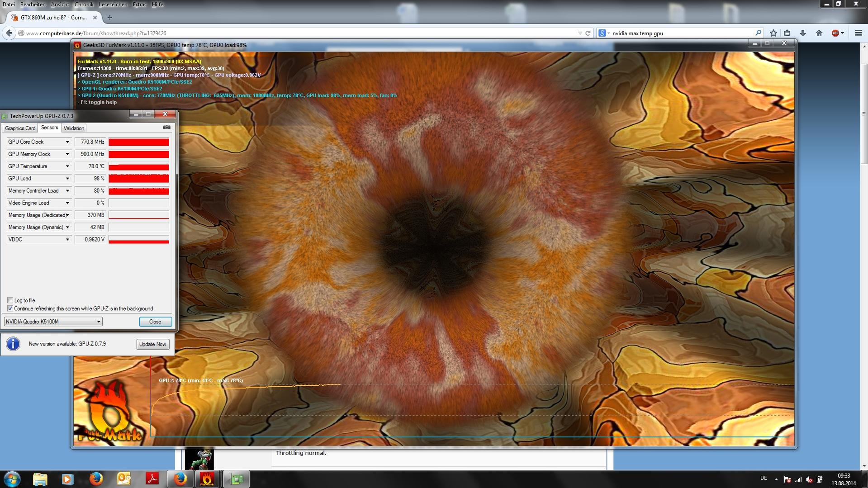Image resolution: width=868 pixels, height=488 pixels.
Task: Open the Chronik menu
Action: tap(84, 5)
